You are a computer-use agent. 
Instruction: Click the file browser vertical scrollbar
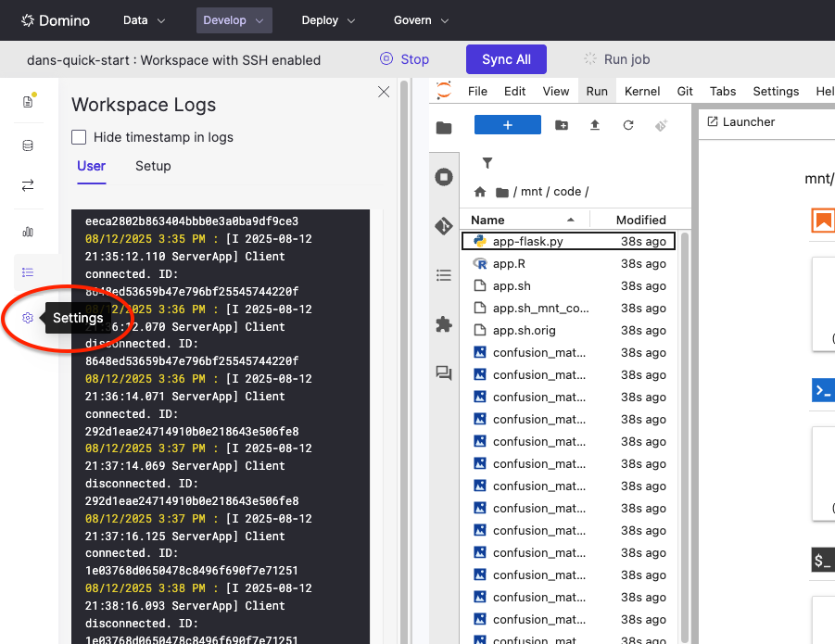coord(685,436)
